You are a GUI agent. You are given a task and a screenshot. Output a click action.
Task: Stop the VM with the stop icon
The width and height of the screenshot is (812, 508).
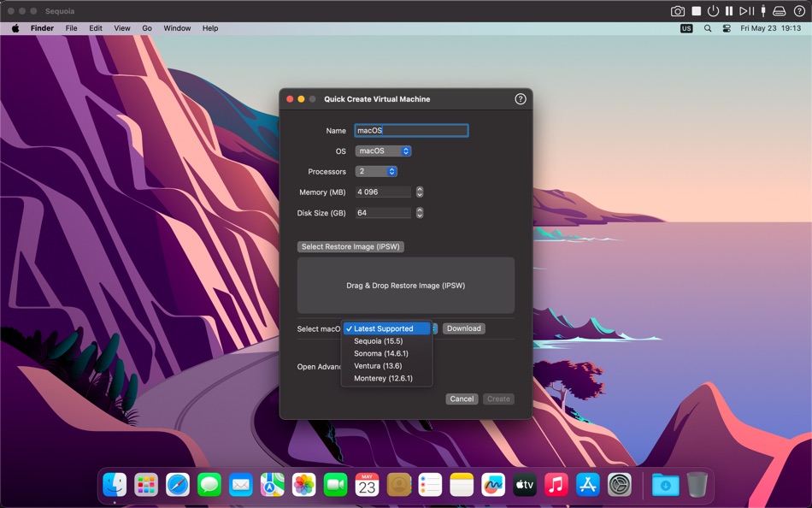click(696, 10)
